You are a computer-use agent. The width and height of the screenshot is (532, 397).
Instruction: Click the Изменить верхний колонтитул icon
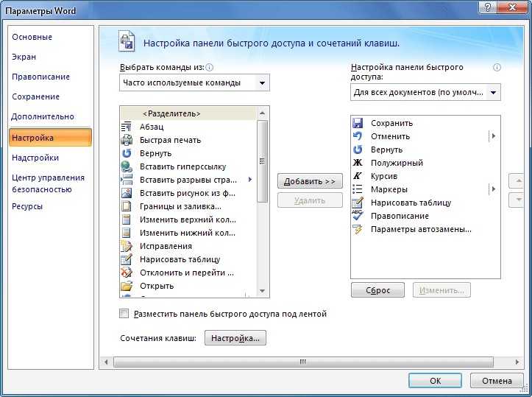127,219
